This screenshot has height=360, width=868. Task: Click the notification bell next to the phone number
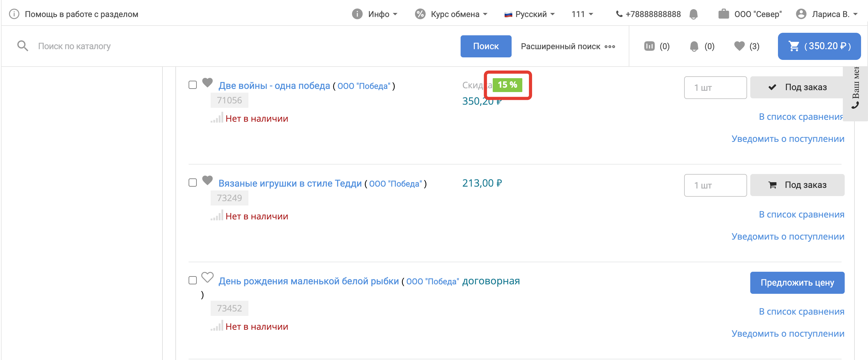coord(694,14)
